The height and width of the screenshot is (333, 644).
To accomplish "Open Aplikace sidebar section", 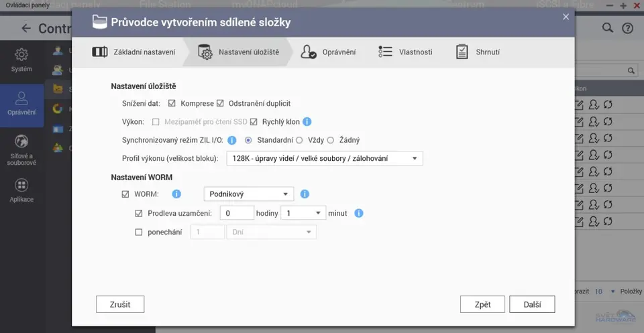I will coord(21,190).
